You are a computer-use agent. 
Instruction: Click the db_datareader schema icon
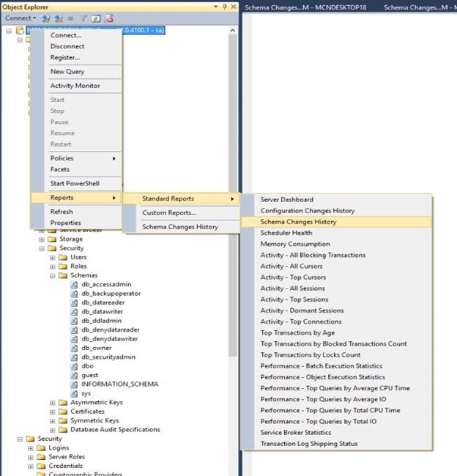click(x=74, y=302)
